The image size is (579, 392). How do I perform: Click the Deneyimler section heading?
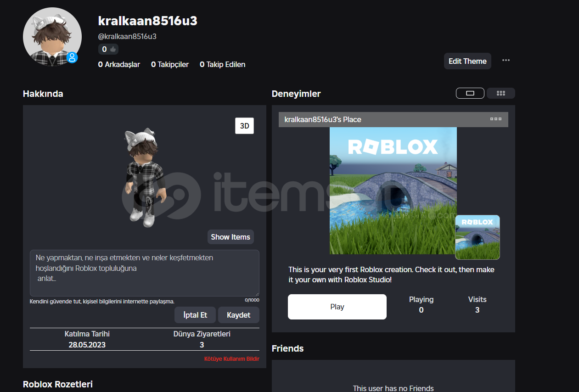point(296,94)
